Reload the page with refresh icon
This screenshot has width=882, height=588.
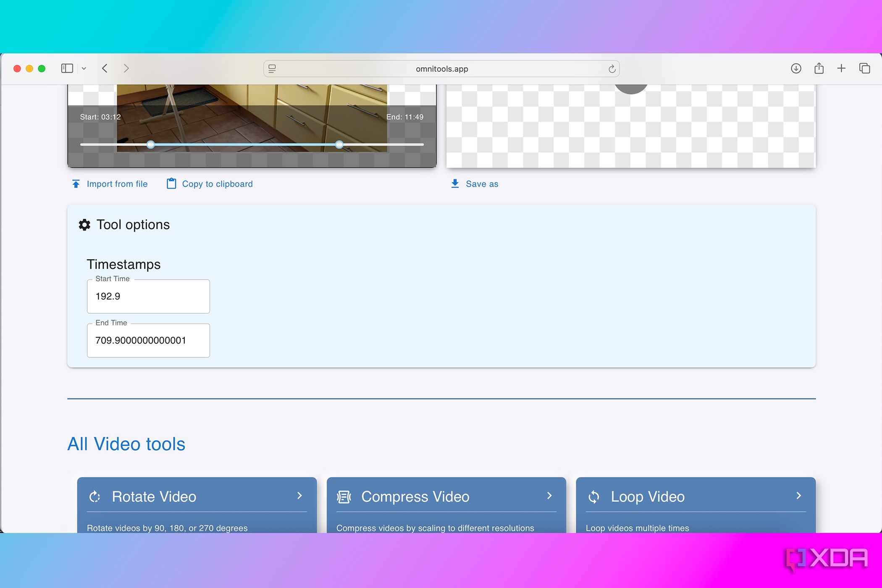[612, 68]
